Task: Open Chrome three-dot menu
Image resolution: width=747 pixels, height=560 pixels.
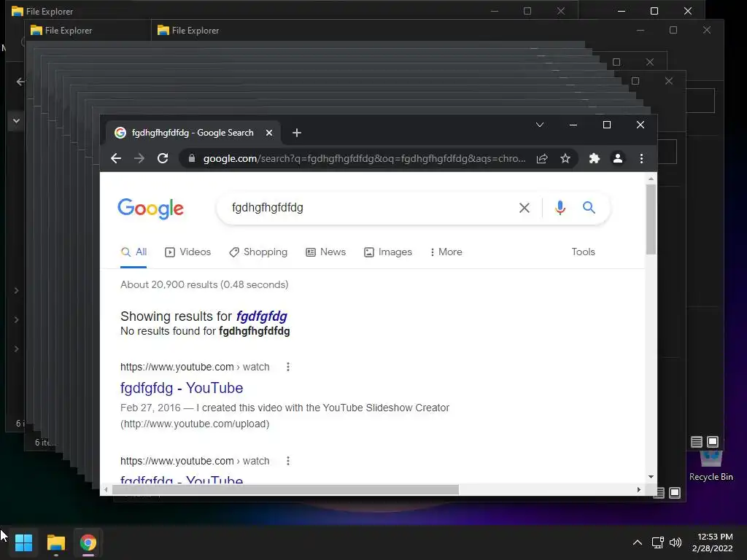Action: click(641, 158)
